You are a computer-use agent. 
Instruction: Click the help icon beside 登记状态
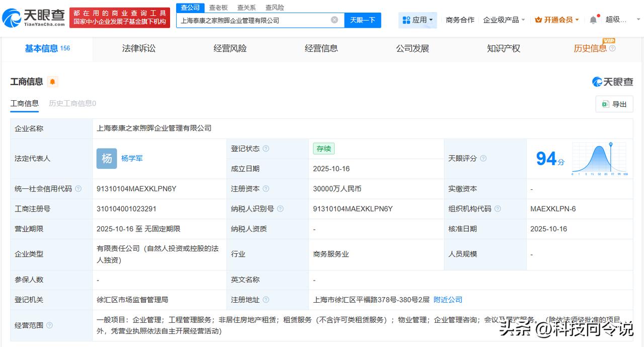[x=266, y=149]
